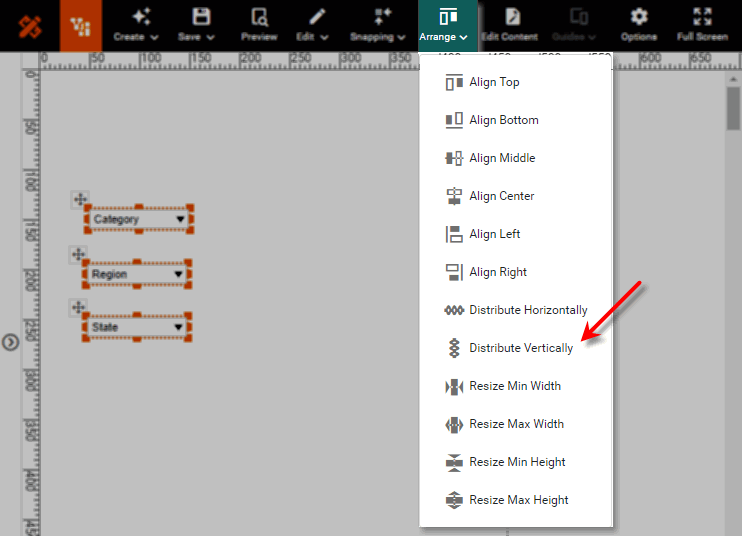Open the Options gear icon
742x536 pixels.
(x=638, y=17)
